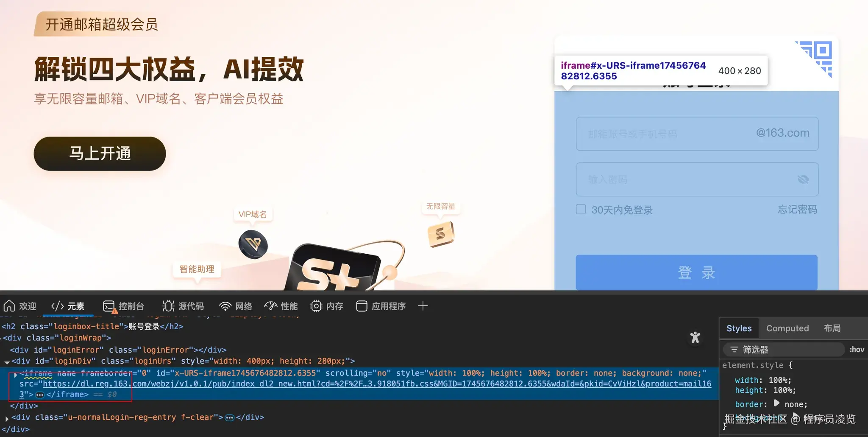This screenshot has height=437, width=868.
Task: Click the password input field
Action: pos(697,179)
